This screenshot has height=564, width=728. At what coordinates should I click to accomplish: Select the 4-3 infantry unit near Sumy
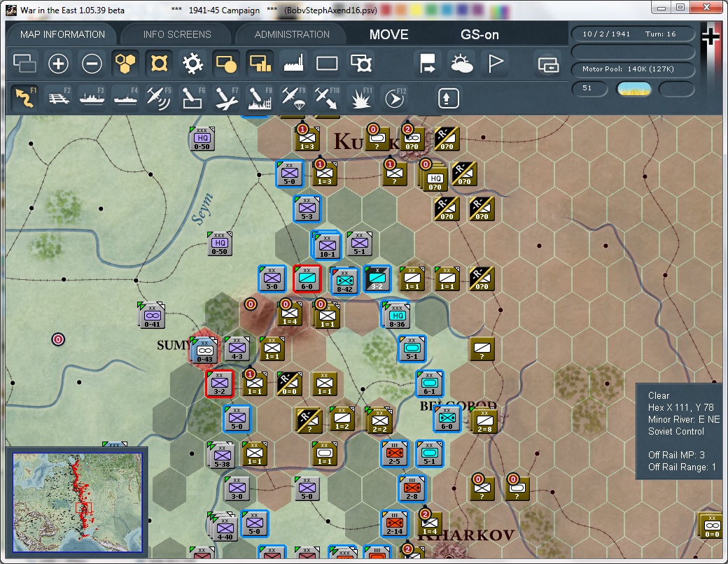(237, 348)
